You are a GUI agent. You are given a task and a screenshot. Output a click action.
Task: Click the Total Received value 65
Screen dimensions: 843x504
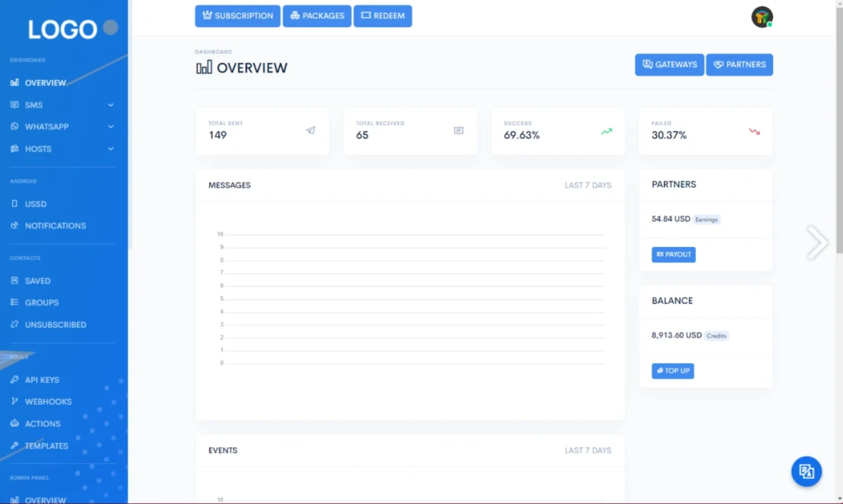362,135
